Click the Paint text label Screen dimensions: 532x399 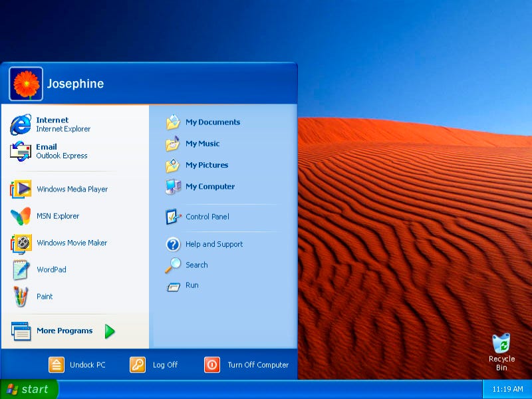click(x=45, y=296)
